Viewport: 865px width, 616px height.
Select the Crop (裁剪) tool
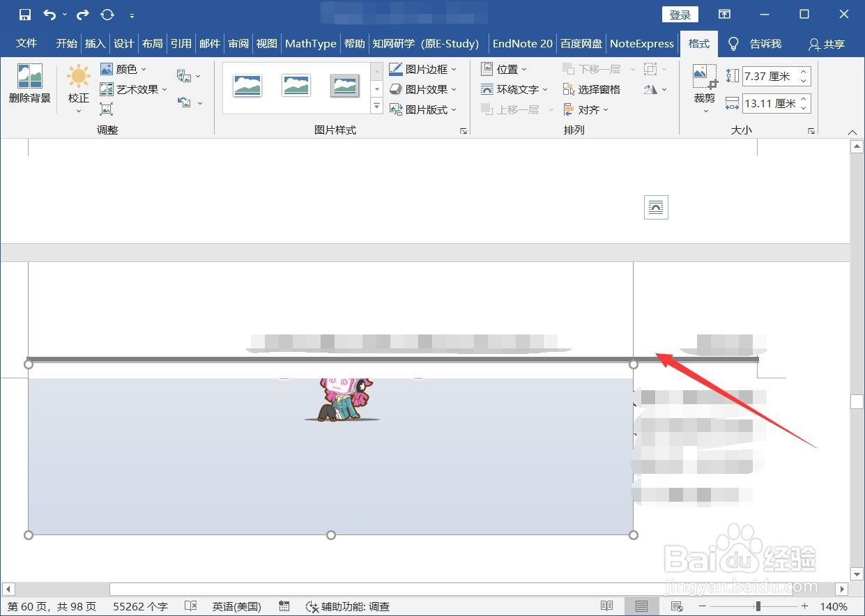click(x=705, y=87)
